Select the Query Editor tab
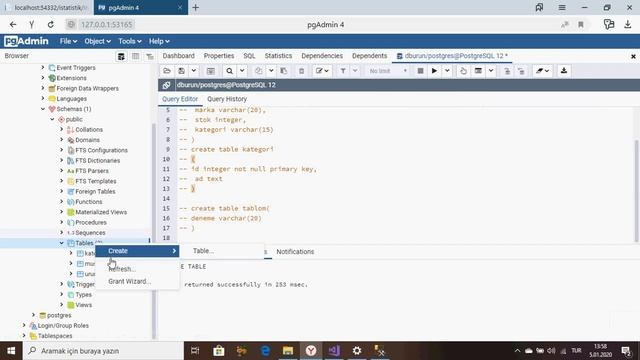640x360 pixels. [x=180, y=99]
